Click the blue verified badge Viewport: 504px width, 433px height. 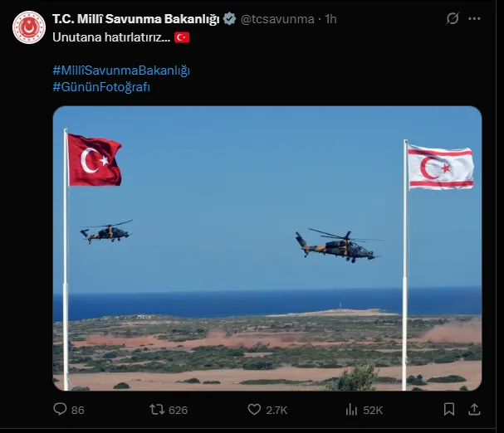pos(229,19)
